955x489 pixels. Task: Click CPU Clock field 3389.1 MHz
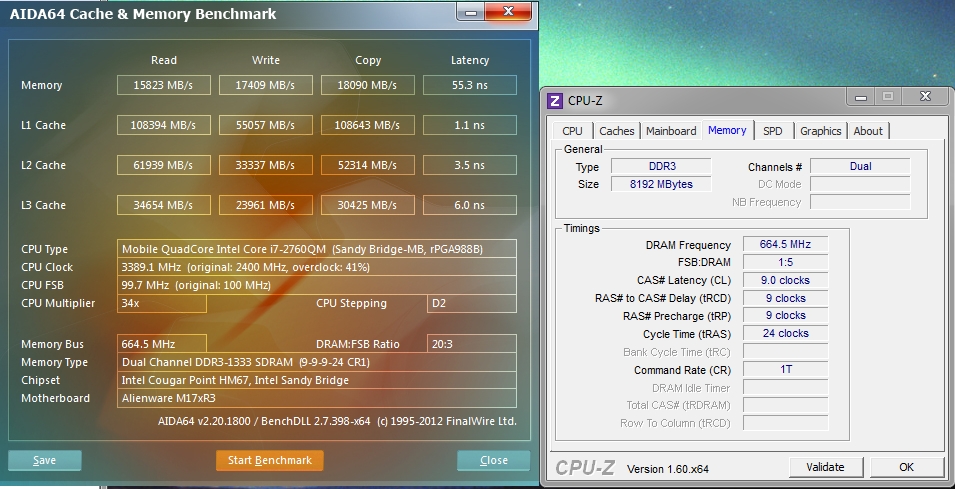point(317,267)
